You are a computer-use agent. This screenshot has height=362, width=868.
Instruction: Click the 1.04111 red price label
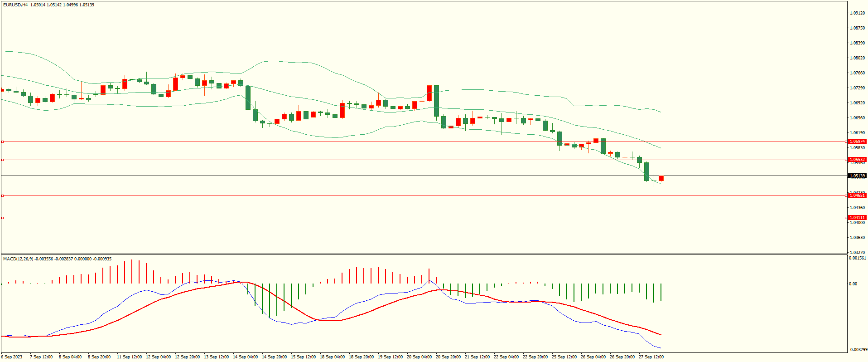click(x=857, y=218)
